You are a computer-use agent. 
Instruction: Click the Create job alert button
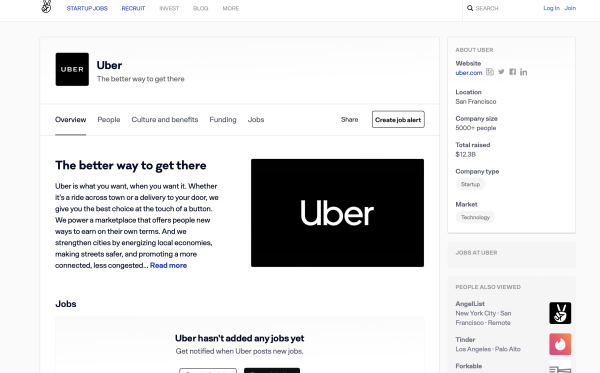click(x=398, y=119)
